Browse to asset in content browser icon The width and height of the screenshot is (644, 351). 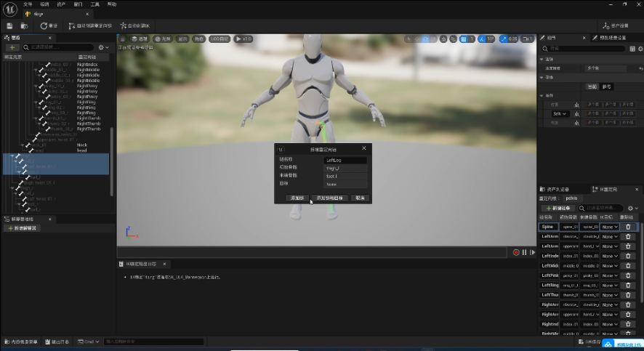24,26
